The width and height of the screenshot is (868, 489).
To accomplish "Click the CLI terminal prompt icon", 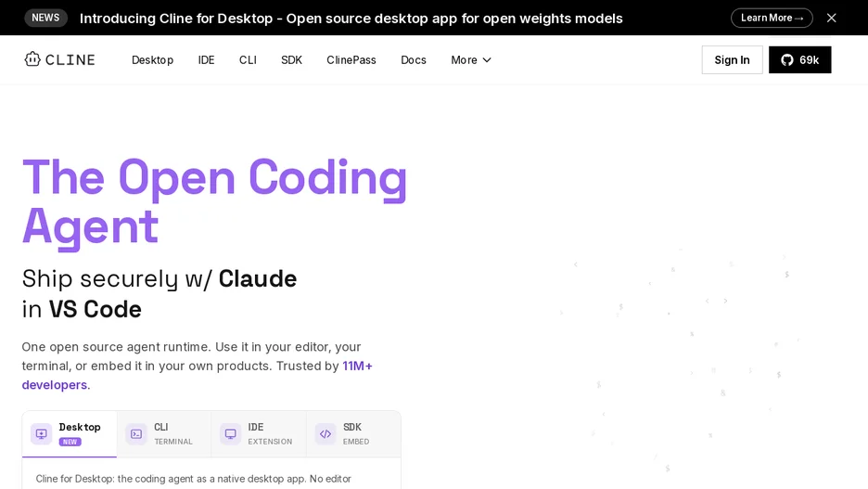I will tap(136, 433).
